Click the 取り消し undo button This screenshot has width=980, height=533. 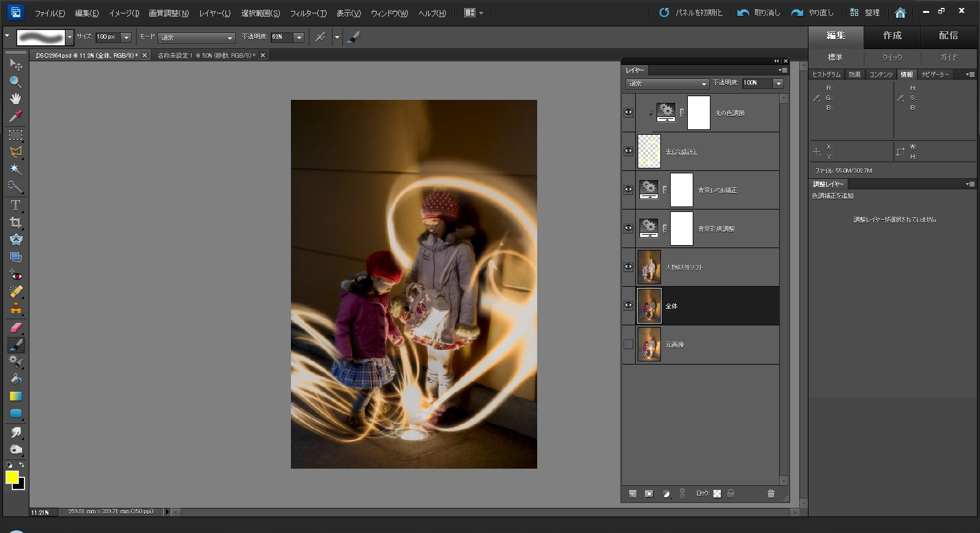[x=759, y=12]
